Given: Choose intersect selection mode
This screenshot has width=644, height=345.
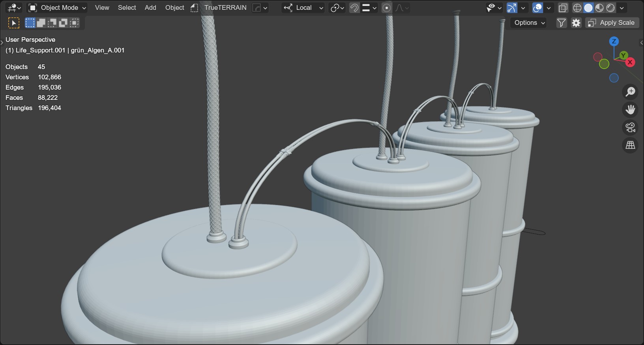Looking at the screenshot, I should pos(74,23).
